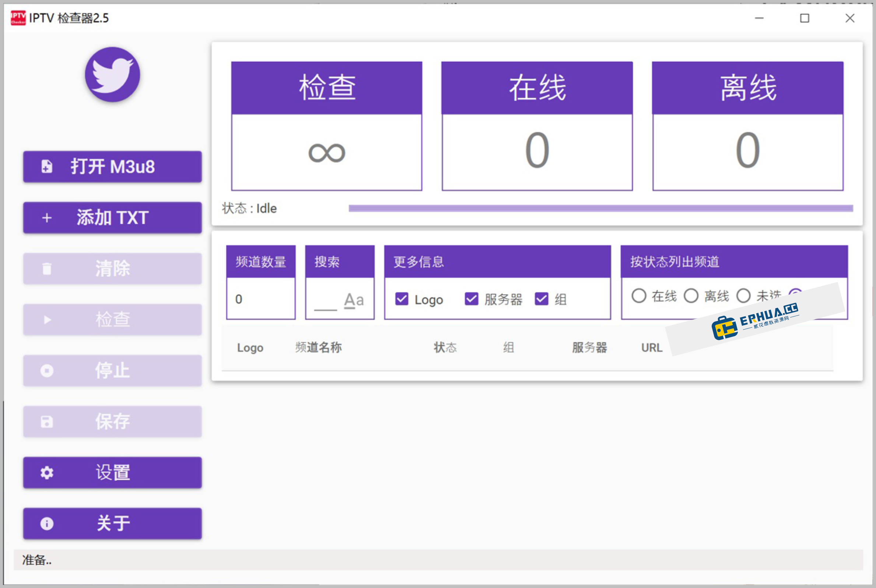This screenshot has width=876, height=588.
Task: Click the purple status progress bar
Action: (600, 208)
